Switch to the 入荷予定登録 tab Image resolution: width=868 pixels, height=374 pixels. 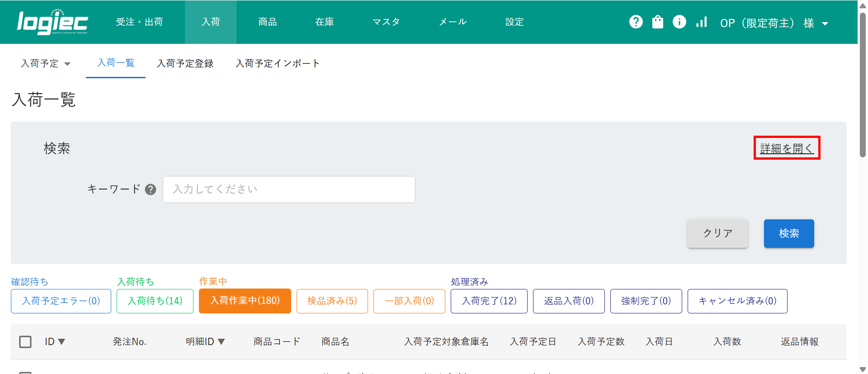click(x=185, y=64)
